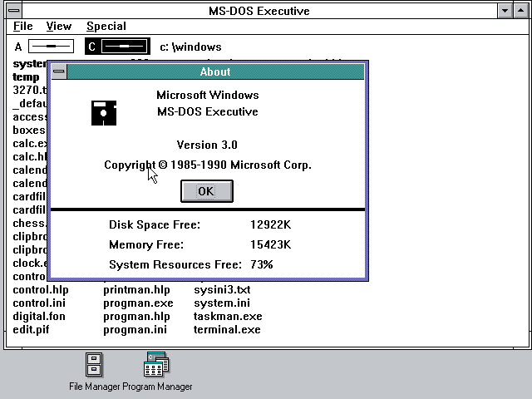Select the file progman.exe

pyautogui.click(x=138, y=303)
